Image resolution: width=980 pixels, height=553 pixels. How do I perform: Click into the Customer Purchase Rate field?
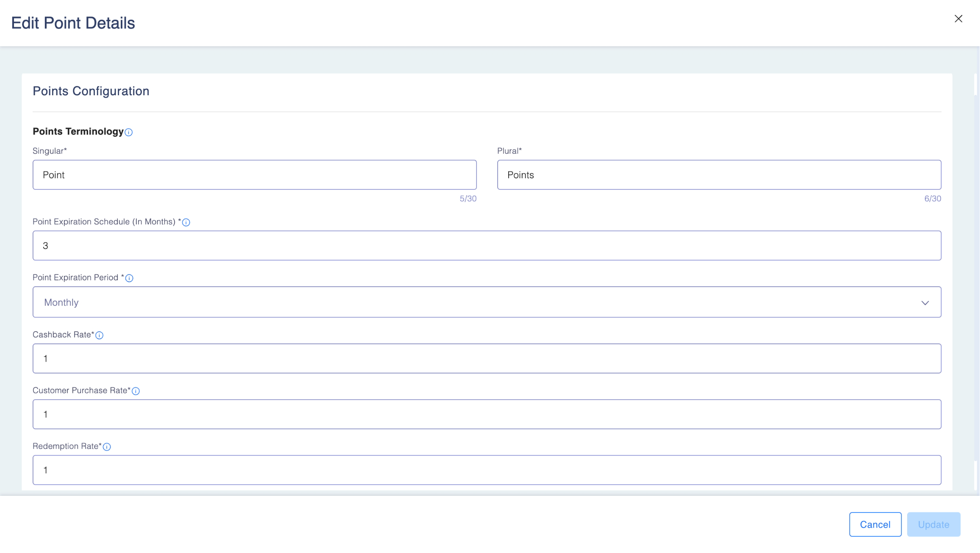[x=487, y=414]
